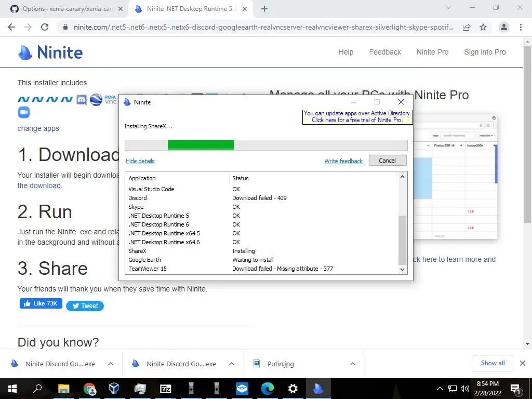The height and width of the screenshot is (399, 532).
Task: Click Sign into Pro
Action: coord(485,52)
